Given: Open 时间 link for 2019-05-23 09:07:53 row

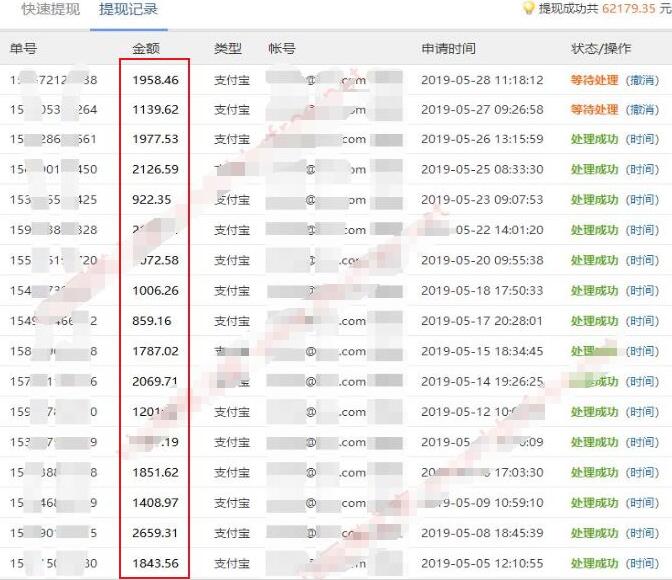Looking at the screenshot, I should [x=642, y=200].
